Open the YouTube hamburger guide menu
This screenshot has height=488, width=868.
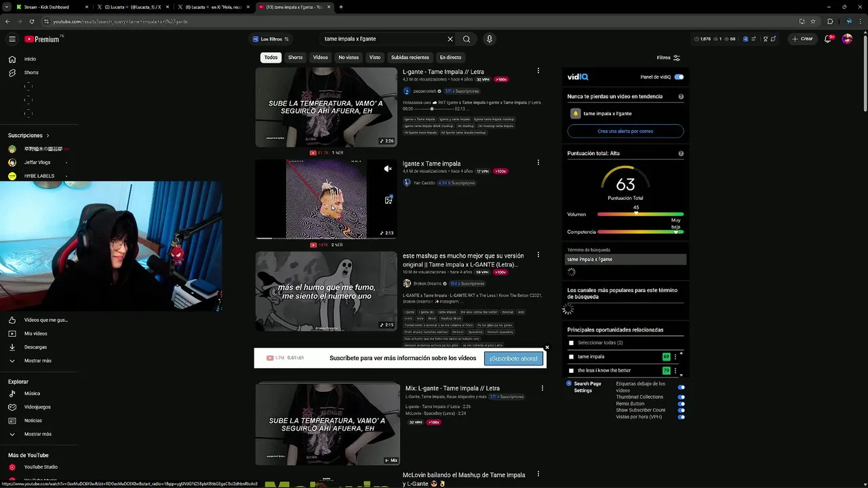(x=12, y=39)
